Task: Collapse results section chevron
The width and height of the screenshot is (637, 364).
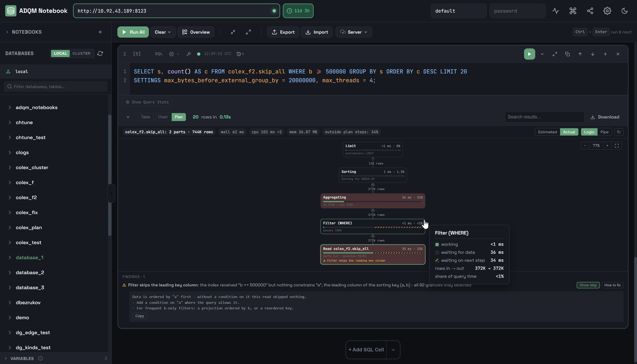Action: pyautogui.click(x=128, y=117)
